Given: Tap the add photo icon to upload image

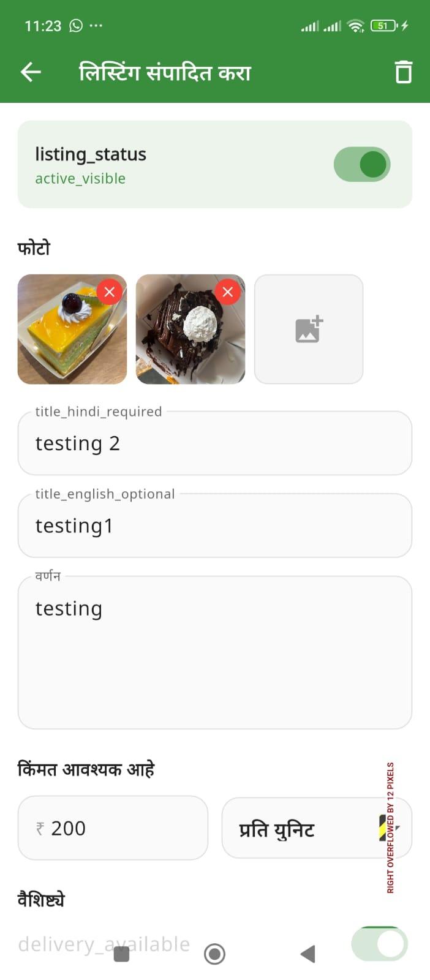Looking at the screenshot, I should click(308, 329).
